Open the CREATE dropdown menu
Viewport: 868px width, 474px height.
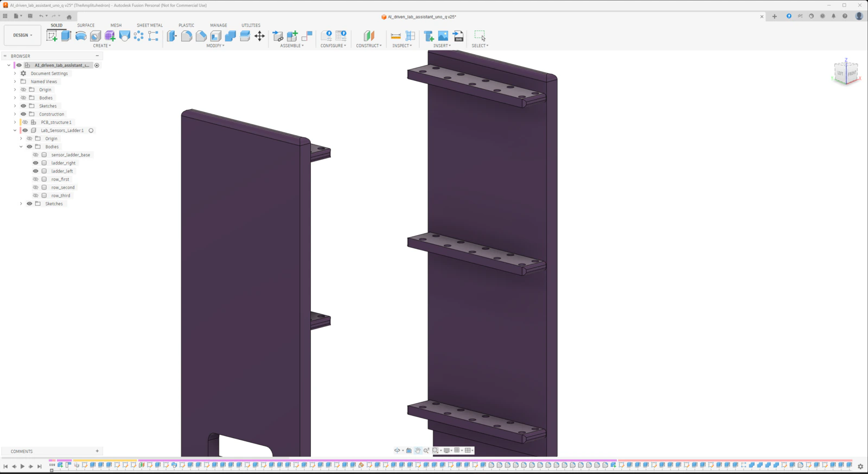pos(102,46)
